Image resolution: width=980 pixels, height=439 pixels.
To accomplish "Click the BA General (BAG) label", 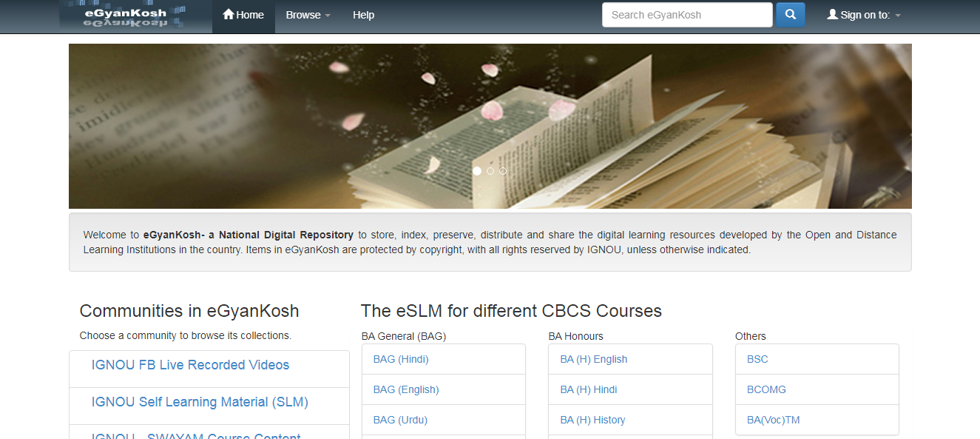I will (x=404, y=336).
